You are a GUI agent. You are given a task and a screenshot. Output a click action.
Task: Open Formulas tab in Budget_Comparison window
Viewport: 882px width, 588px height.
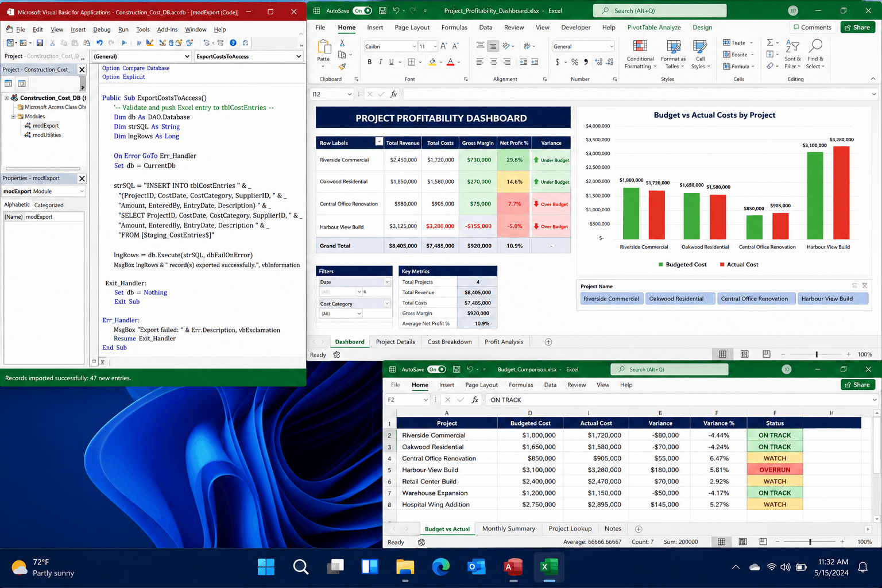(521, 385)
